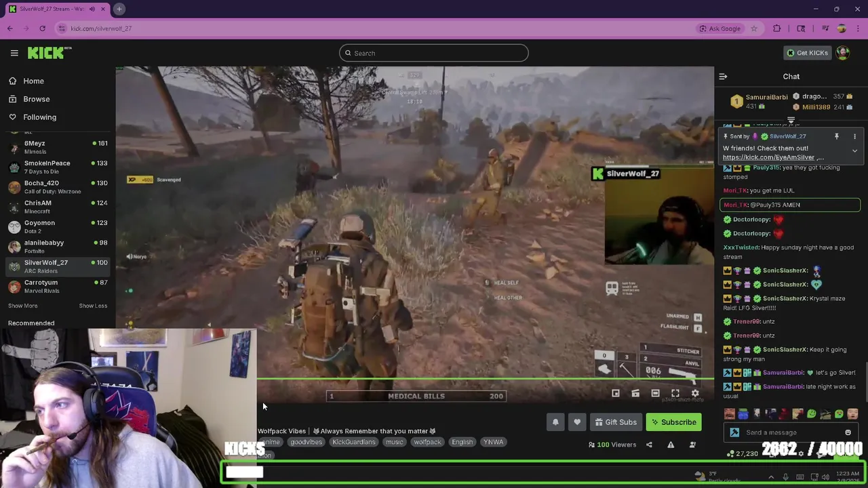Expand the gift leaderboard handle

[x=791, y=121]
